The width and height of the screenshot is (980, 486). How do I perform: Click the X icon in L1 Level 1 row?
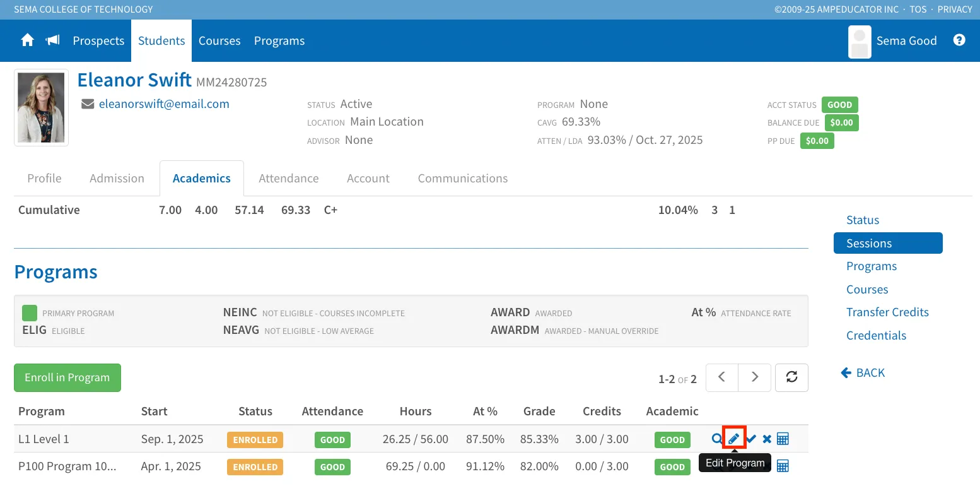click(767, 439)
